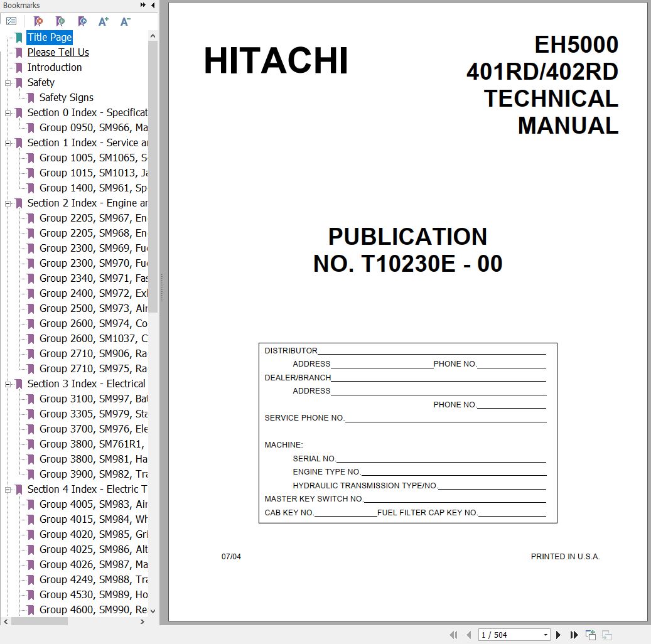Screen dimensions: 651x644
Task: Open Group 4005, SM983 bookmark
Action: [x=93, y=505]
